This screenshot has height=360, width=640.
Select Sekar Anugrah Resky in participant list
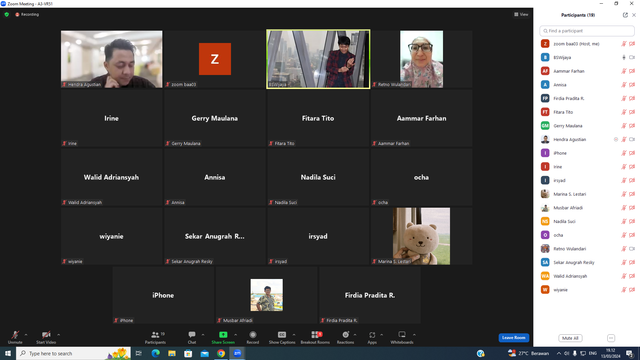(x=587, y=262)
